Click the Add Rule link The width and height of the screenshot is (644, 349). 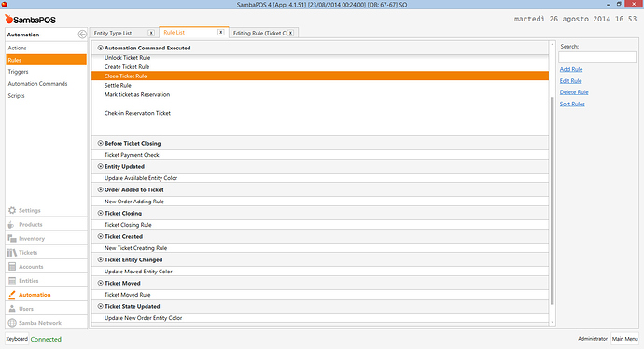571,69
